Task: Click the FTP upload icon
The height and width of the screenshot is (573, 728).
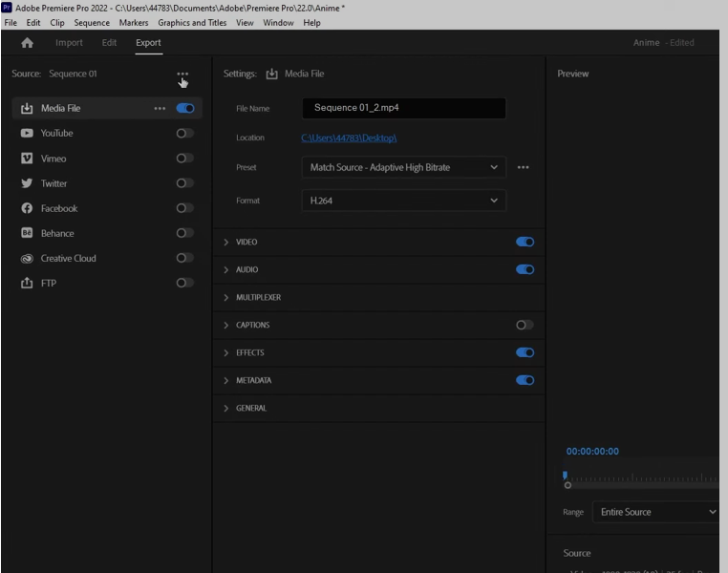Action: coord(27,283)
